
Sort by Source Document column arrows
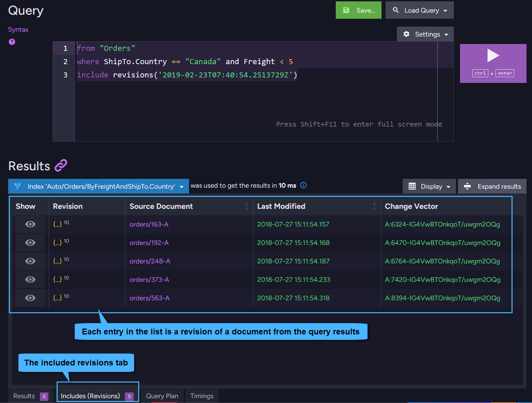click(x=247, y=206)
